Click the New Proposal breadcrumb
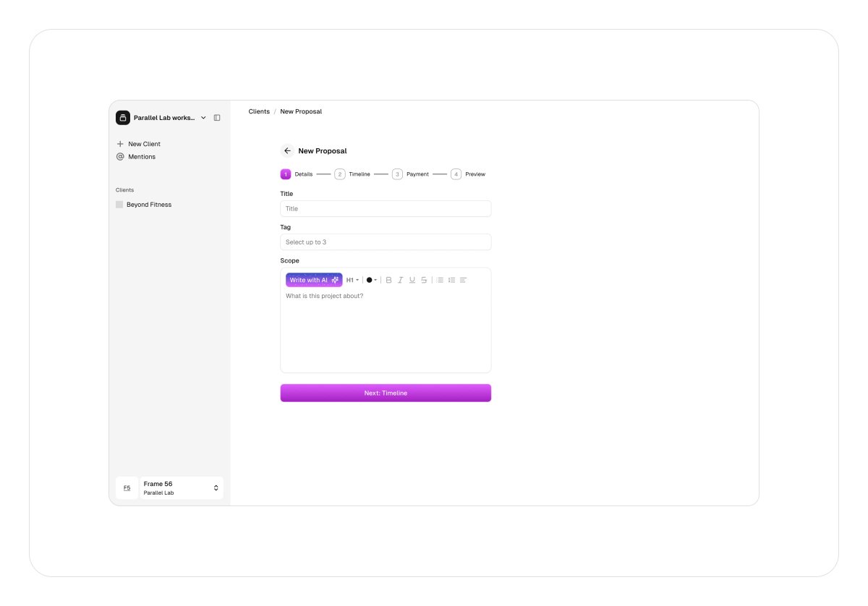 tap(301, 111)
